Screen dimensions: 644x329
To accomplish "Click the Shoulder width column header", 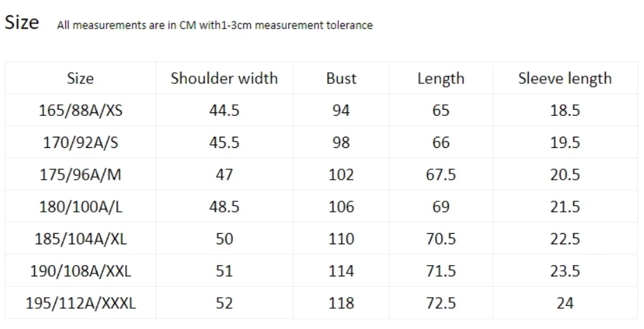I will click(x=224, y=78).
